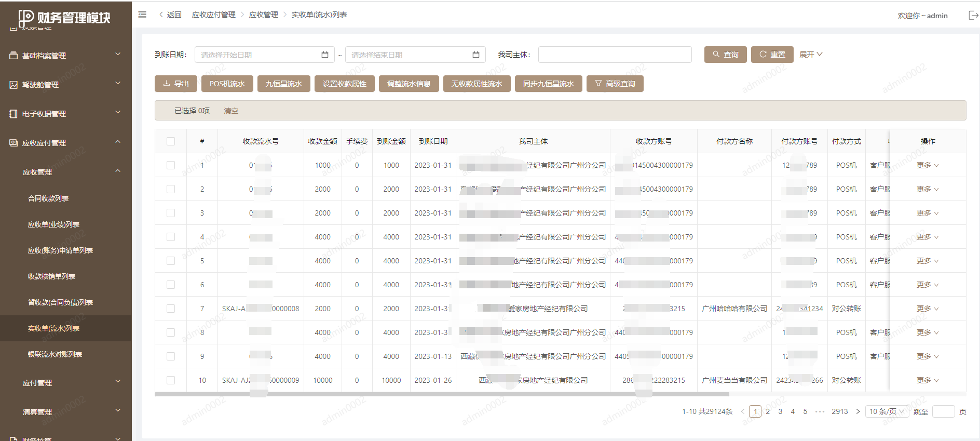Expand the 电子收据管理 menu
The image size is (980, 441).
[x=118, y=112]
